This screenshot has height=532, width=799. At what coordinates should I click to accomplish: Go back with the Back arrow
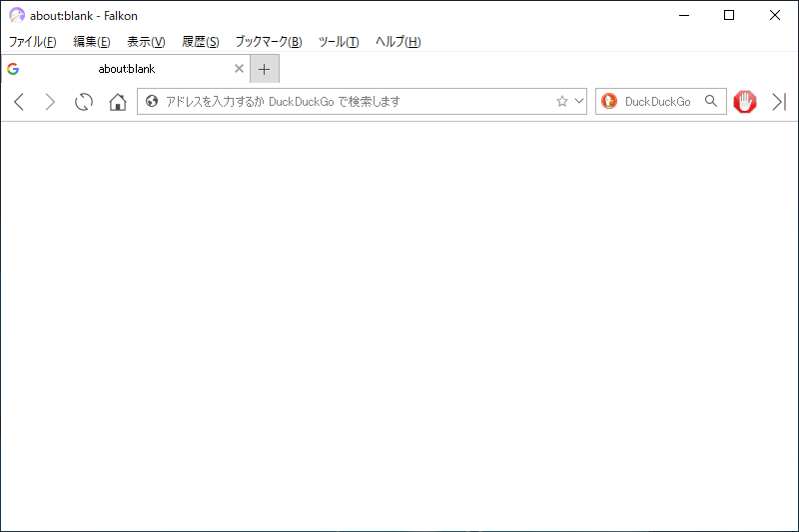(19, 102)
